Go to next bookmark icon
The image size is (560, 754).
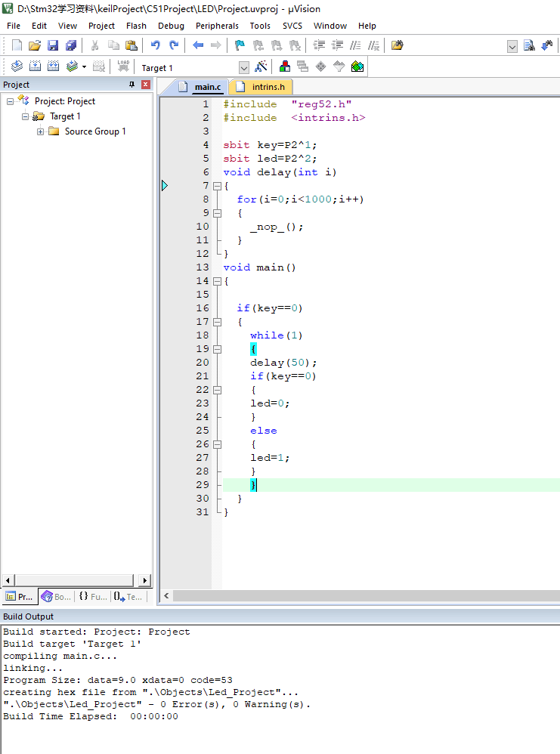pyautogui.click(x=277, y=45)
